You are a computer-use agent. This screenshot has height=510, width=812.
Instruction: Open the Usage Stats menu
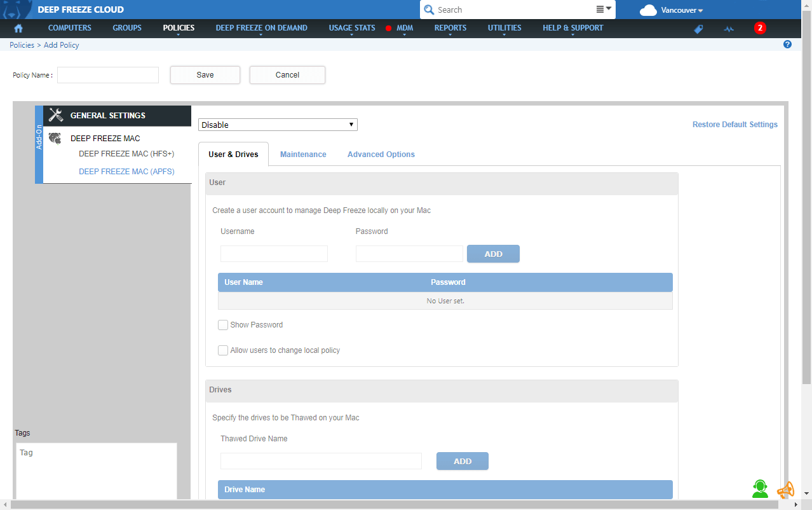click(352, 28)
